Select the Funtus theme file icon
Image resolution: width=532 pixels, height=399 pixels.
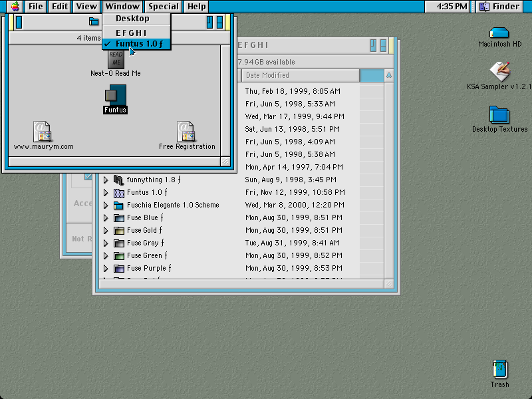(115, 94)
